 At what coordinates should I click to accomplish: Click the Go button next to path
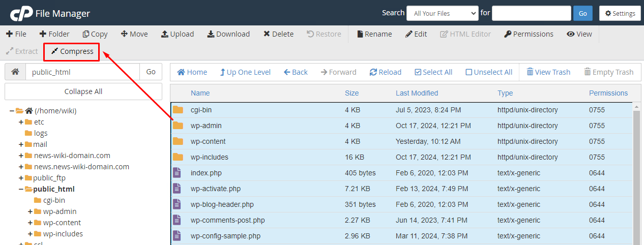(x=151, y=72)
